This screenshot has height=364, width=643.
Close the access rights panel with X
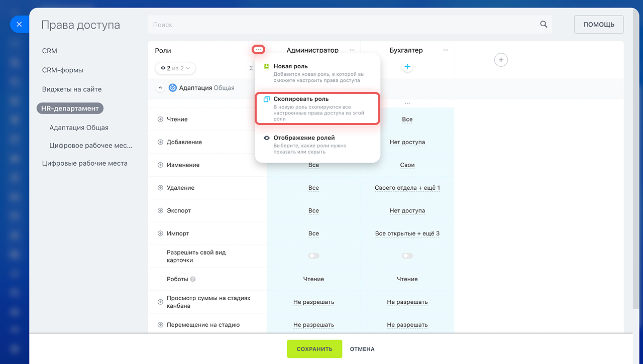(x=19, y=24)
